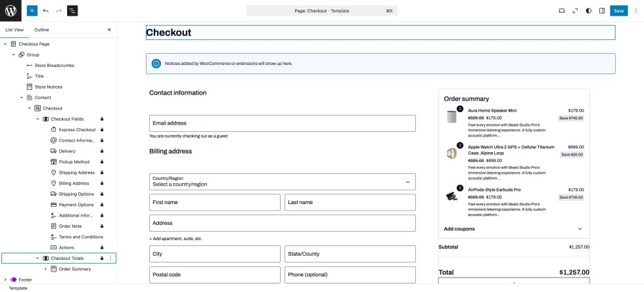The width and height of the screenshot is (644, 292).
Task: Click into the Postal code field
Action: (215, 275)
